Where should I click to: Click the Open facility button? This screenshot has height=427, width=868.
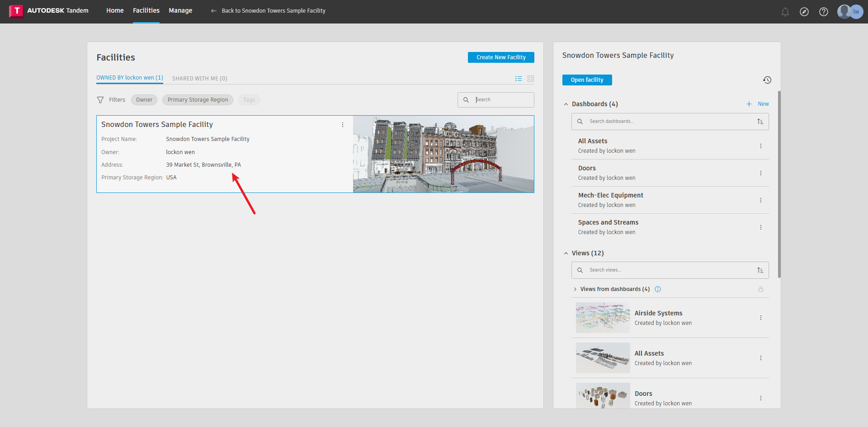(587, 80)
